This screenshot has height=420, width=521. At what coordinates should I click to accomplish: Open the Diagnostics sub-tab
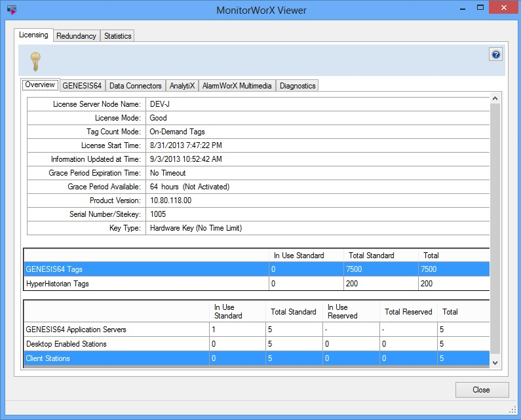click(298, 86)
